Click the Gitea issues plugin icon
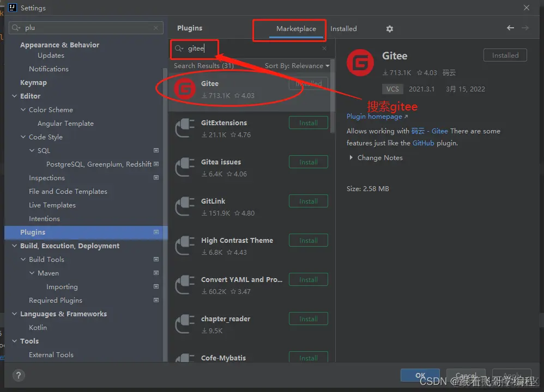 click(x=185, y=167)
